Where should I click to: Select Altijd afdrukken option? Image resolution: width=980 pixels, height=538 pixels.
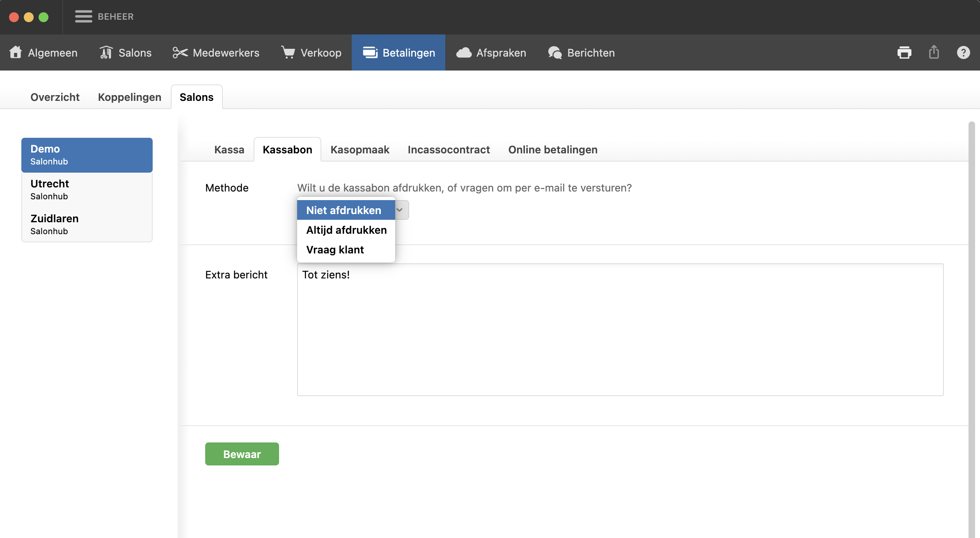(x=346, y=230)
